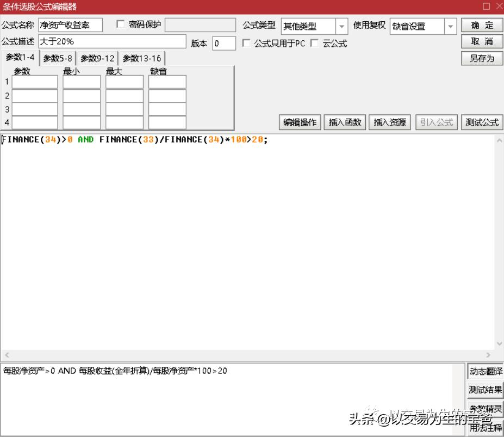The width and height of the screenshot is (504, 437).
Task: Open the 公式类型 dropdown arrow
Action: [341, 26]
